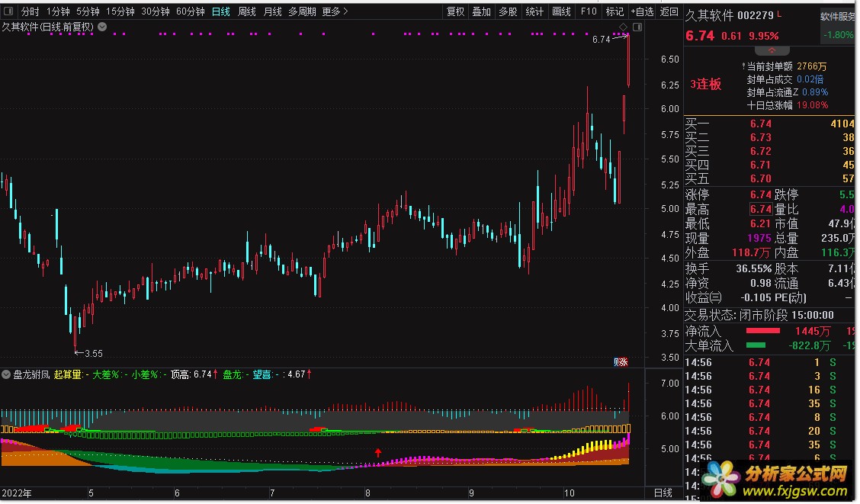Select the 买四 6.71 order row

coord(769,165)
